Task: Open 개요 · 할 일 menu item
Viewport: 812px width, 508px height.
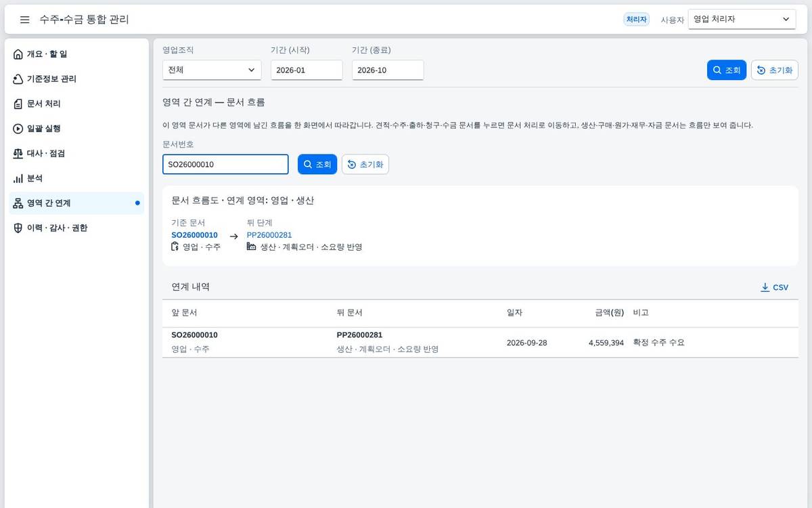Action: [76, 54]
